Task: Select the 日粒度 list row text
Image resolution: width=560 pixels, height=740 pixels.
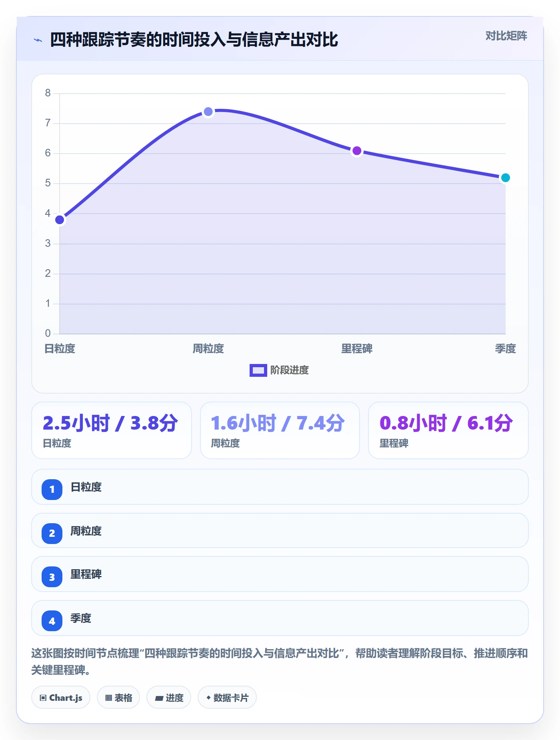Action: pos(86,487)
